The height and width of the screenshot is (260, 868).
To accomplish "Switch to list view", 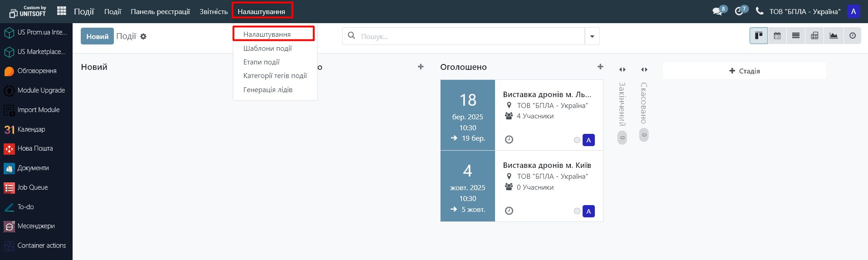I will pos(796,36).
